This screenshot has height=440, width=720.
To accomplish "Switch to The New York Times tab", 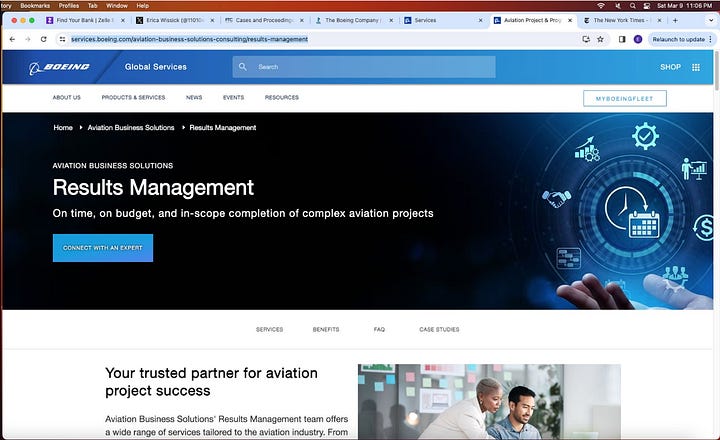I will click(x=618, y=20).
